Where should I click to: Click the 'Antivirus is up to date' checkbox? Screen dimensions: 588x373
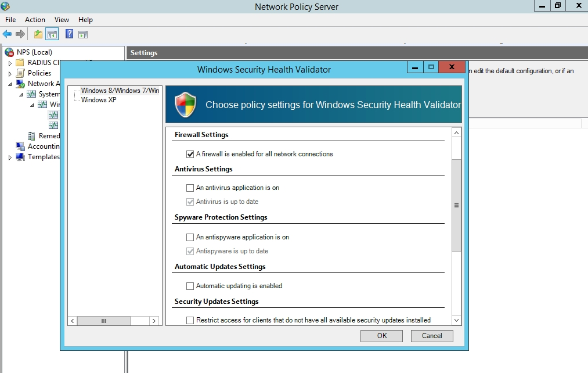point(190,202)
